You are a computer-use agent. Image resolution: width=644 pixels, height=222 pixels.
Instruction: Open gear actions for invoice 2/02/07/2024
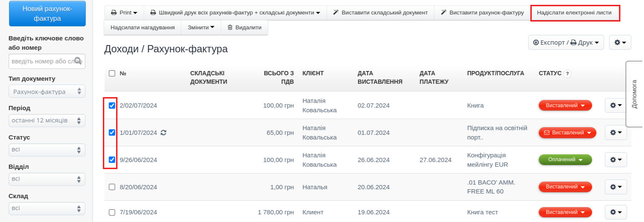tap(615, 105)
